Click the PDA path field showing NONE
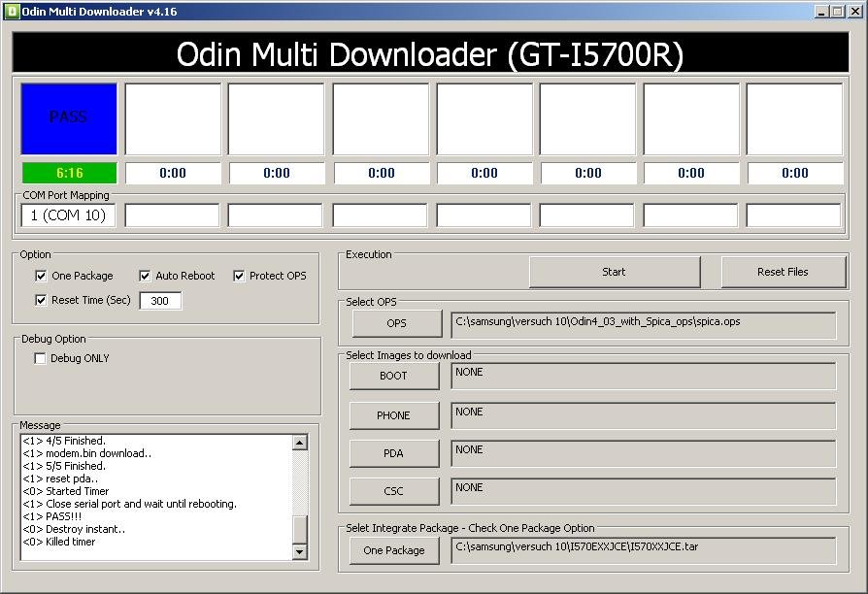The image size is (868, 594). coord(644,453)
